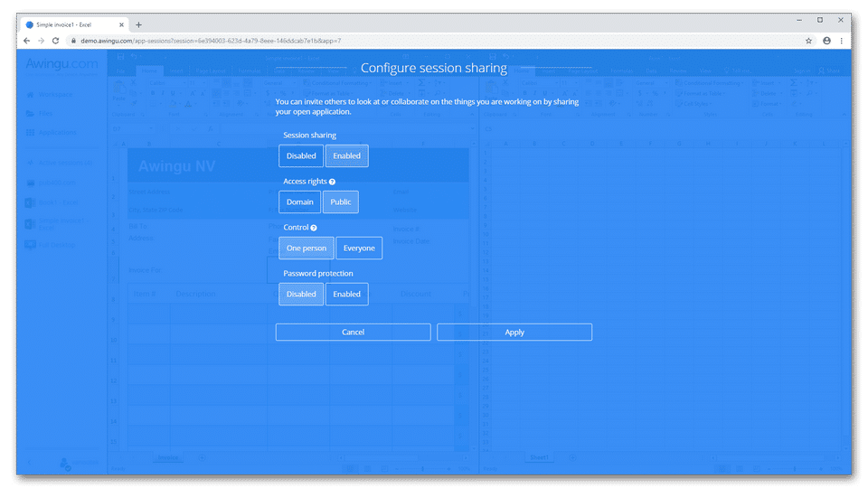Bookmark this page with the star icon
This screenshot has height=488, width=868.
point(808,41)
